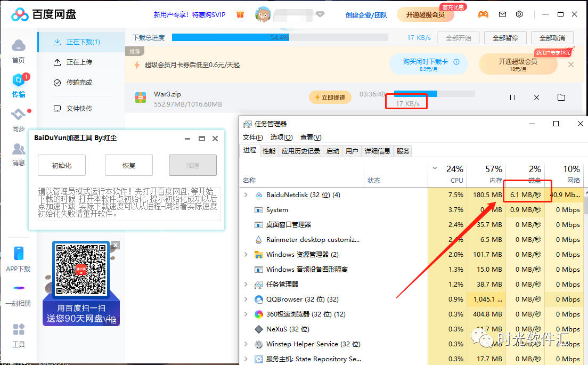Viewport: 588px width, 365px height.
Task: Click the 360极速浏览器 process icon
Action: 259,314
